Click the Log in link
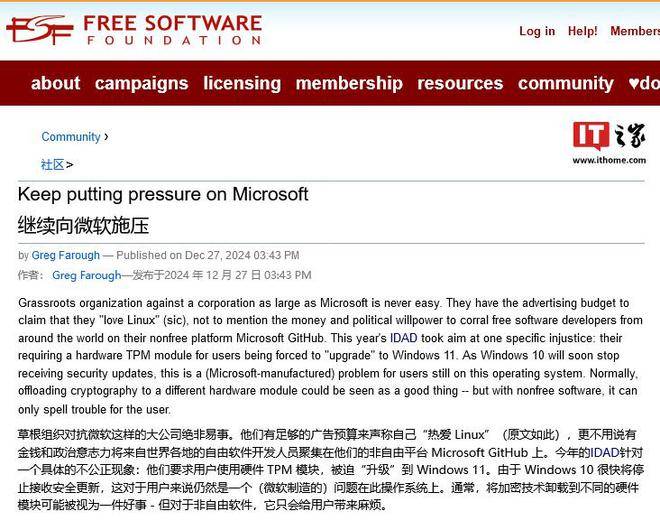The height and width of the screenshot is (530, 660). (x=537, y=31)
